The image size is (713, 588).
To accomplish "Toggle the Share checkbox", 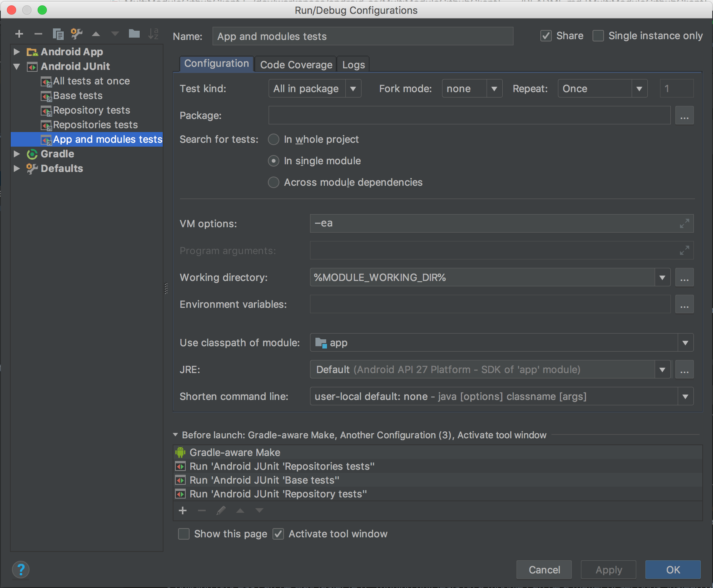I will [546, 36].
